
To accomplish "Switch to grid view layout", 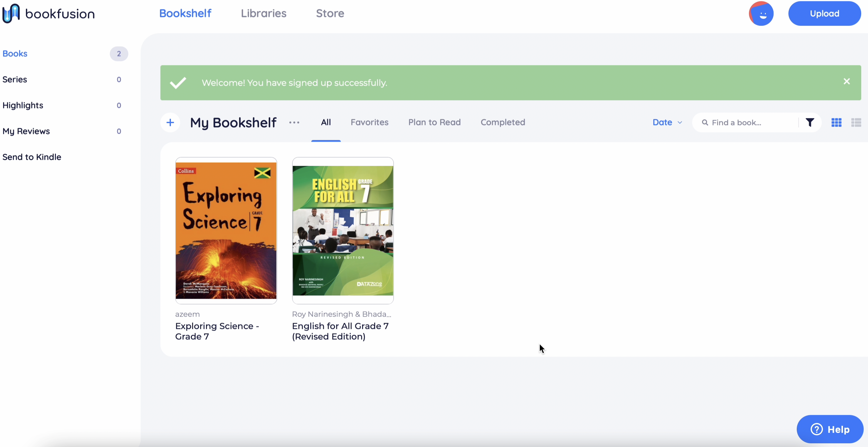I will (836, 123).
